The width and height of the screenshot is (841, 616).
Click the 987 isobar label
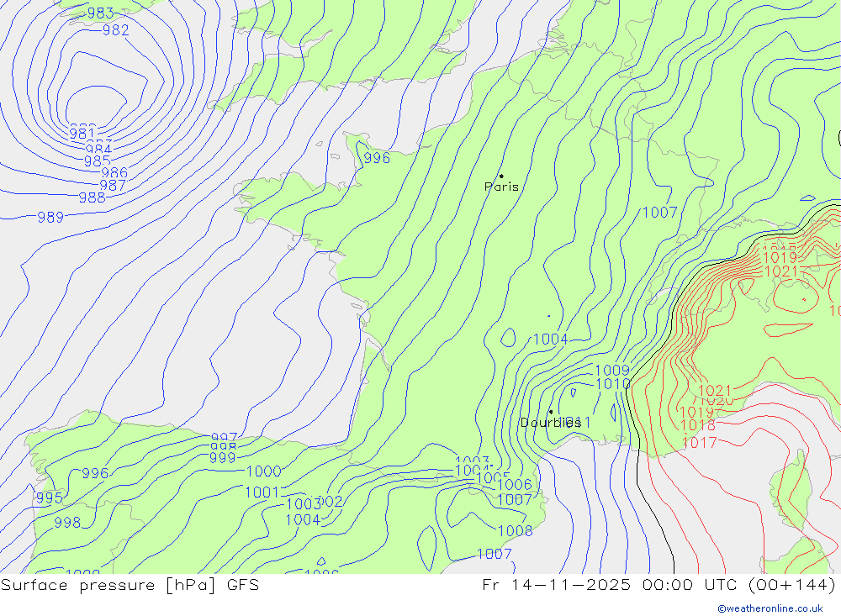coord(113,186)
